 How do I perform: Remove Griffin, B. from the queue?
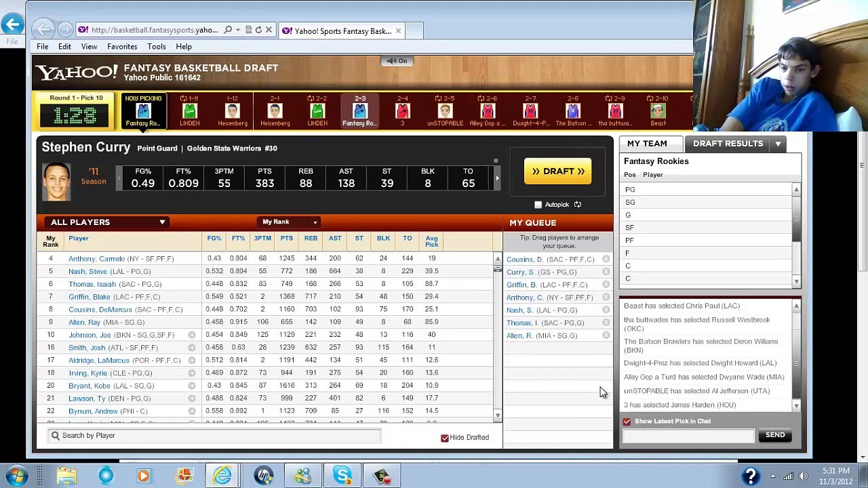(x=606, y=285)
